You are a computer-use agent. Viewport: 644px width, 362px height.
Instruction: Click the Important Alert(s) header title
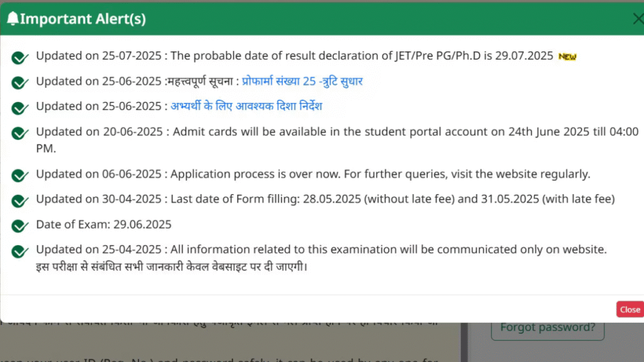point(83,19)
